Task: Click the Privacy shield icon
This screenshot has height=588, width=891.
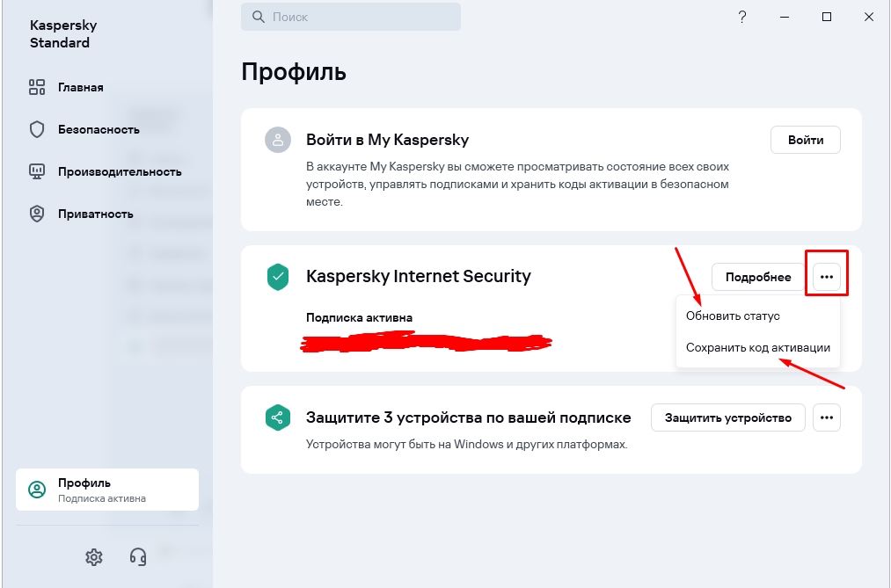Action: (37, 214)
